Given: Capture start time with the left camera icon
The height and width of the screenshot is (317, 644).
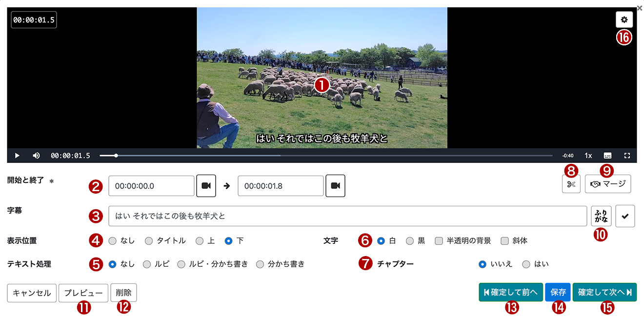Looking at the screenshot, I should tap(206, 186).
